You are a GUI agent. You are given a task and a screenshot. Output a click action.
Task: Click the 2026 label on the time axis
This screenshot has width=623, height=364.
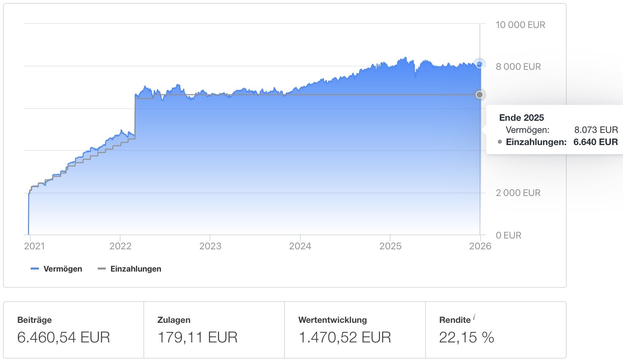(480, 246)
